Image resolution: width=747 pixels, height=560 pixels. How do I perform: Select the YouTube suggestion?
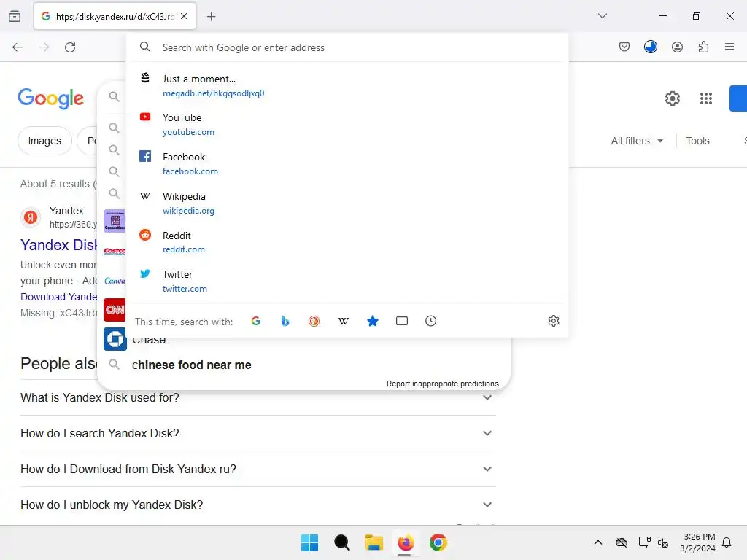348,124
